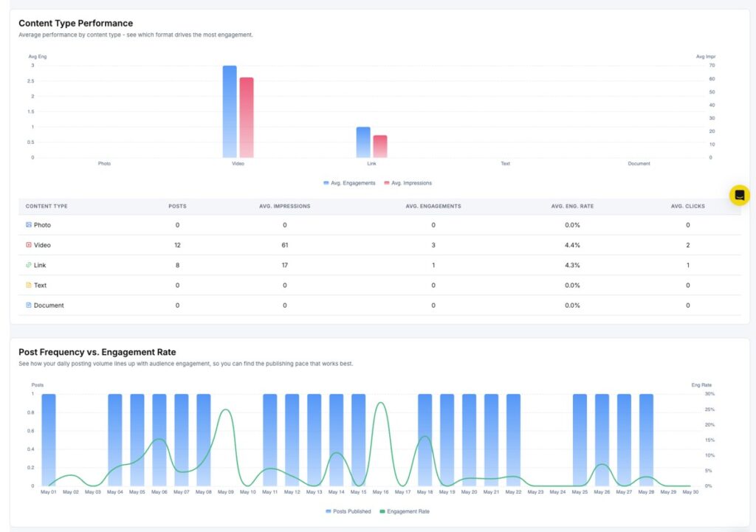
Task: Click the May 22 posts bar
Action: click(514, 440)
